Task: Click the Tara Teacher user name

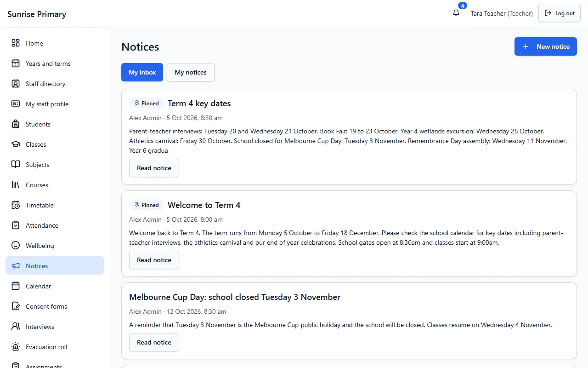Action: click(488, 13)
